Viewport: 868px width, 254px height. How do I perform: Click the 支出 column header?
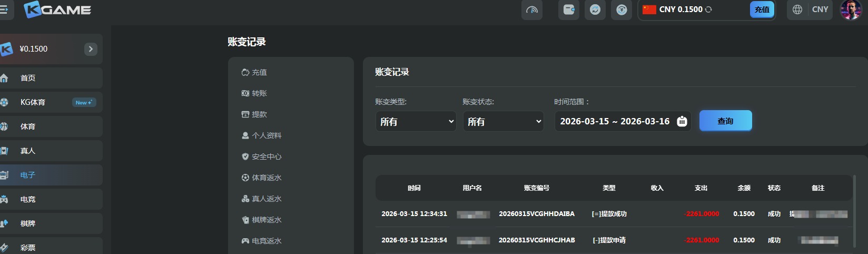[701, 188]
